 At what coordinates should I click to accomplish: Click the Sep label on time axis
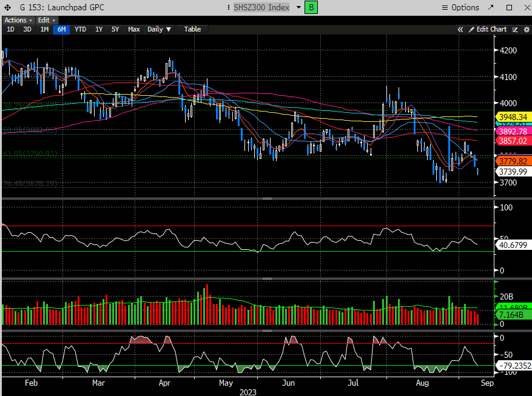pos(487,383)
